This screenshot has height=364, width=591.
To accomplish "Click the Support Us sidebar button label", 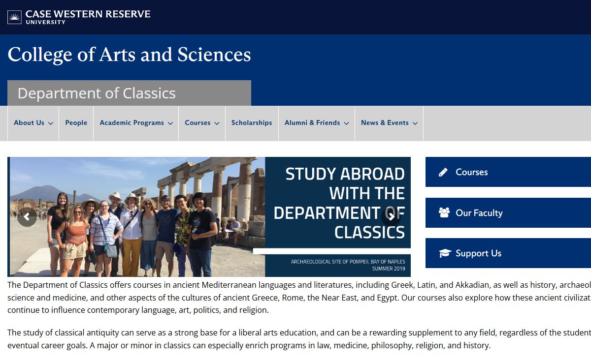I will click(478, 253).
